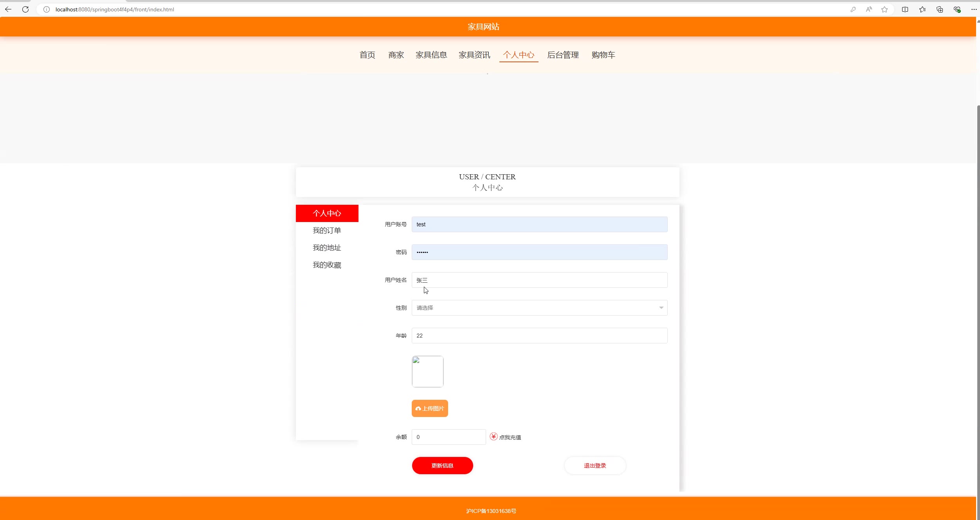Expand the 性别 gender dropdown

[539, 308]
